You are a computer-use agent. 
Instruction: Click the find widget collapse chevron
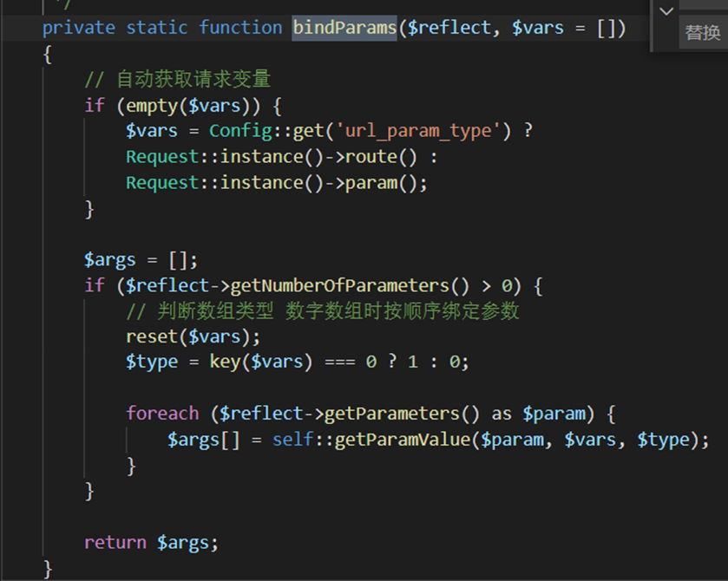[666, 11]
